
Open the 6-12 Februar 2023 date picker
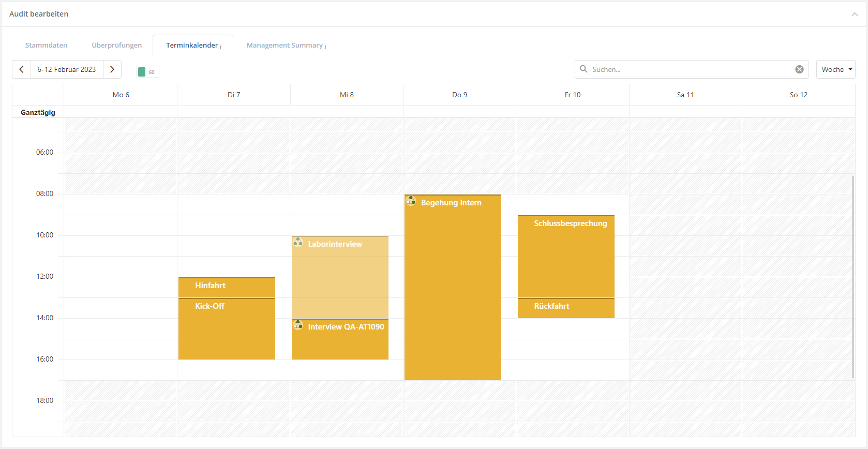pyautogui.click(x=67, y=69)
